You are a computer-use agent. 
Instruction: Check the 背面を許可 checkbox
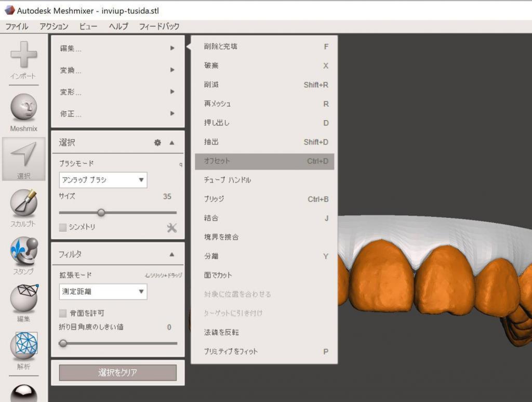tap(63, 313)
